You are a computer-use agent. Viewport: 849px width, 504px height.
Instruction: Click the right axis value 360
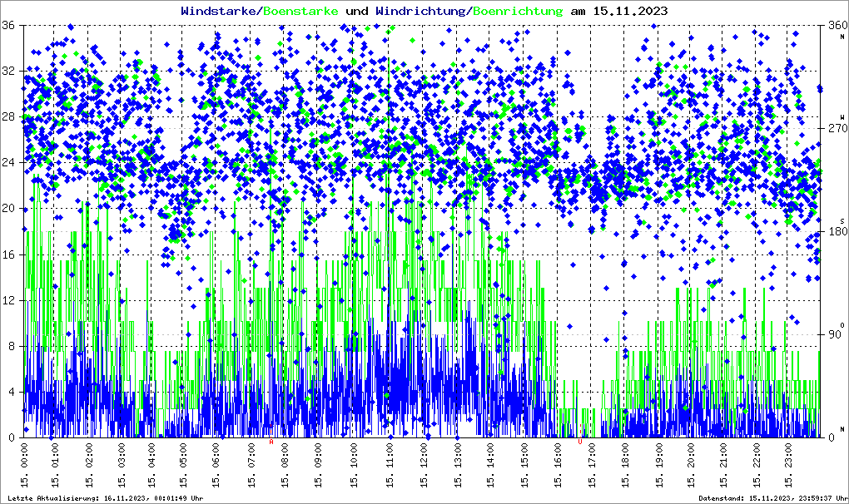[x=837, y=26]
